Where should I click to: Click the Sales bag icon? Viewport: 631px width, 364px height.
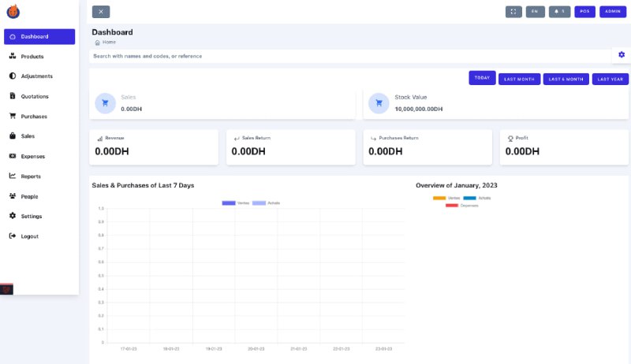(13, 136)
